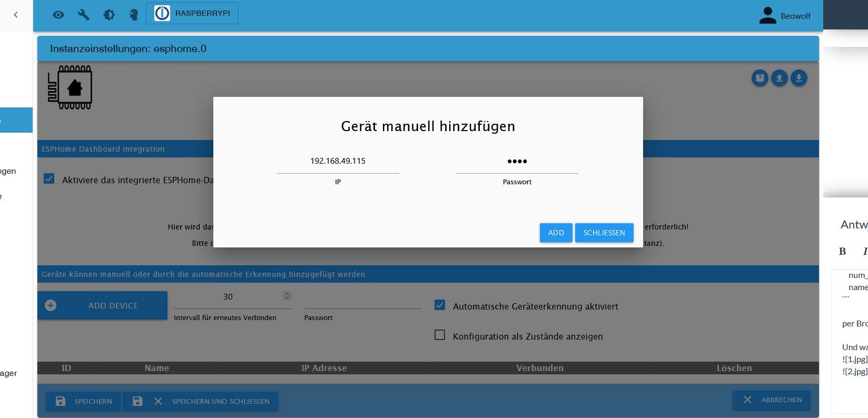Click the IP Adresse column header
868x418 pixels.
324,368
